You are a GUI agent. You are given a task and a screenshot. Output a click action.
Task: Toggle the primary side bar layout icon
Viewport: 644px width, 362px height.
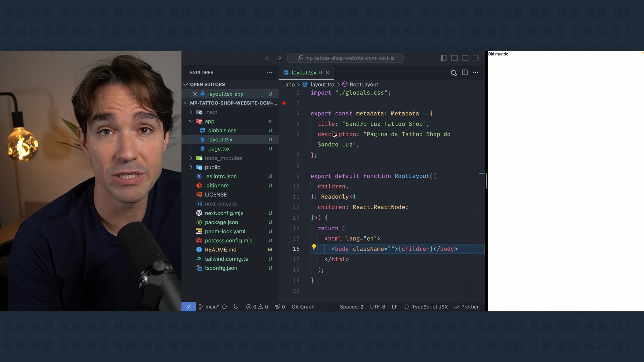click(x=443, y=58)
